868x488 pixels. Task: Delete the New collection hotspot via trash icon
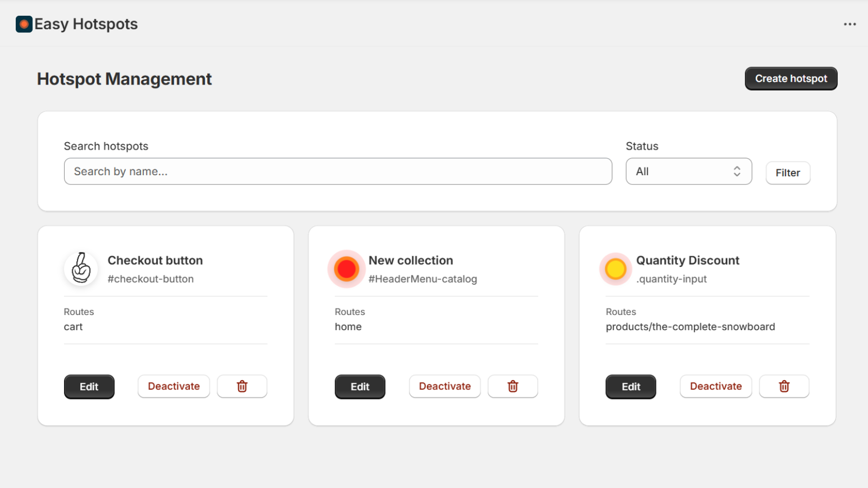click(513, 387)
